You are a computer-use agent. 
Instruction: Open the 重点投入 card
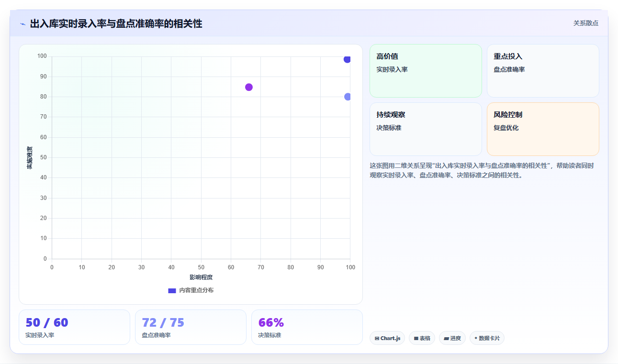coord(543,71)
